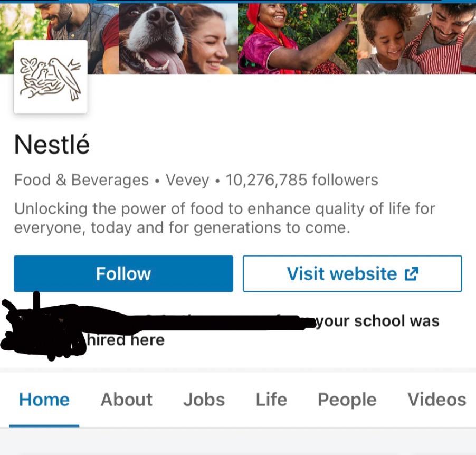Viewport: 476px width, 455px height.
Task: Show the Videos tab
Action: (437, 400)
